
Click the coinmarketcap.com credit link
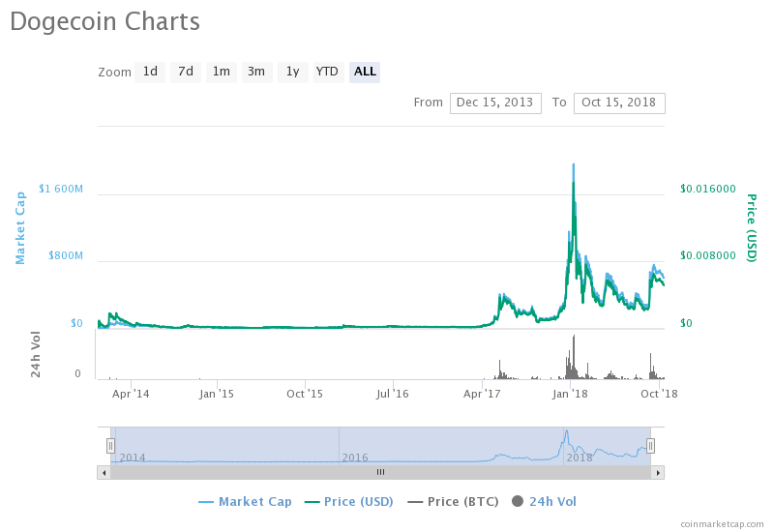pyautogui.click(x=722, y=524)
